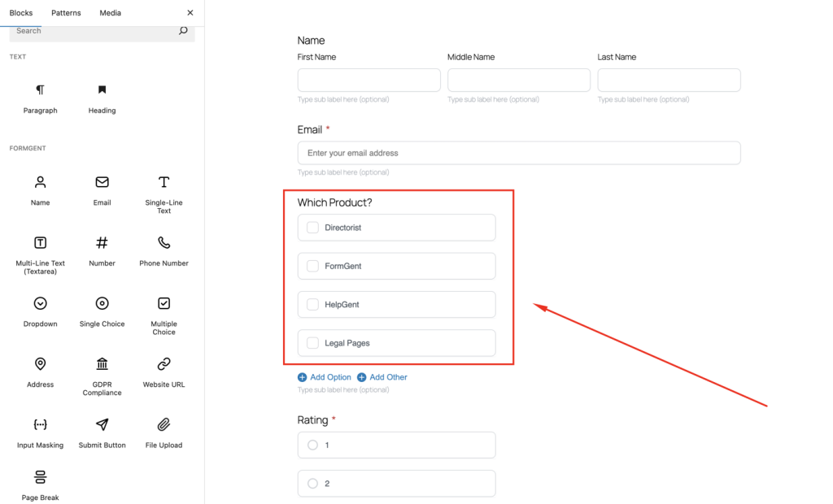Insert the Paragraph block

click(x=41, y=99)
